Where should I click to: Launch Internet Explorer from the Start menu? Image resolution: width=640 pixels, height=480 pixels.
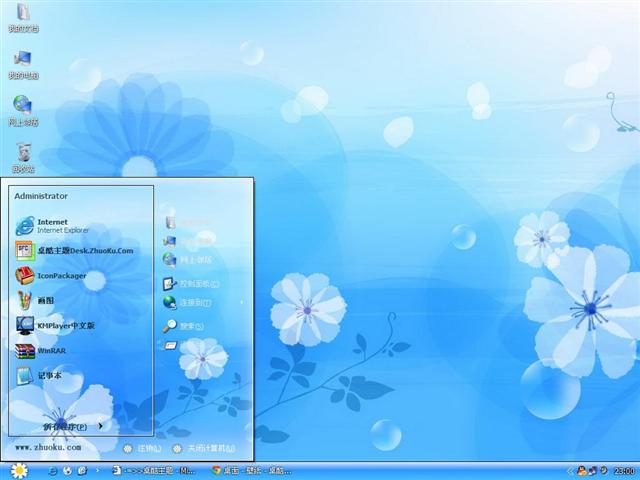coord(52,226)
